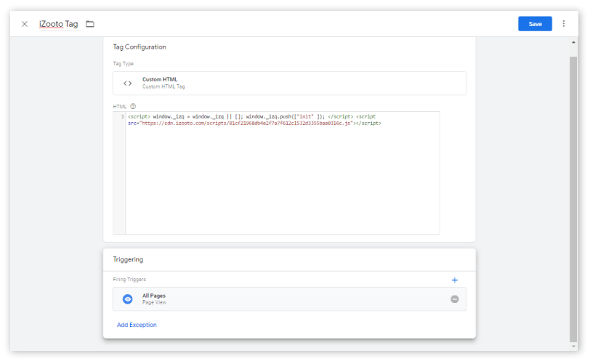Add a firing trigger with plus icon
The width and height of the screenshot is (590, 364).
pyautogui.click(x=455, y=280)
